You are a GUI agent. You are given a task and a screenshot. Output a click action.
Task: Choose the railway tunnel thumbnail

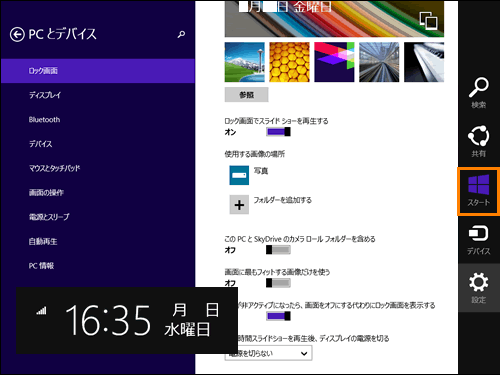click(x=379, y=62)
